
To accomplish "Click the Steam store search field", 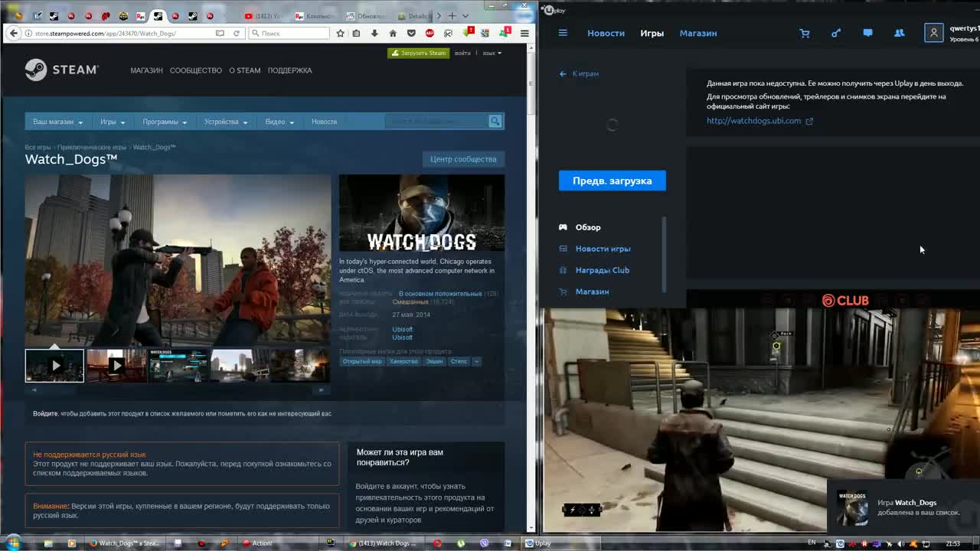I will [x=436, y=121].
